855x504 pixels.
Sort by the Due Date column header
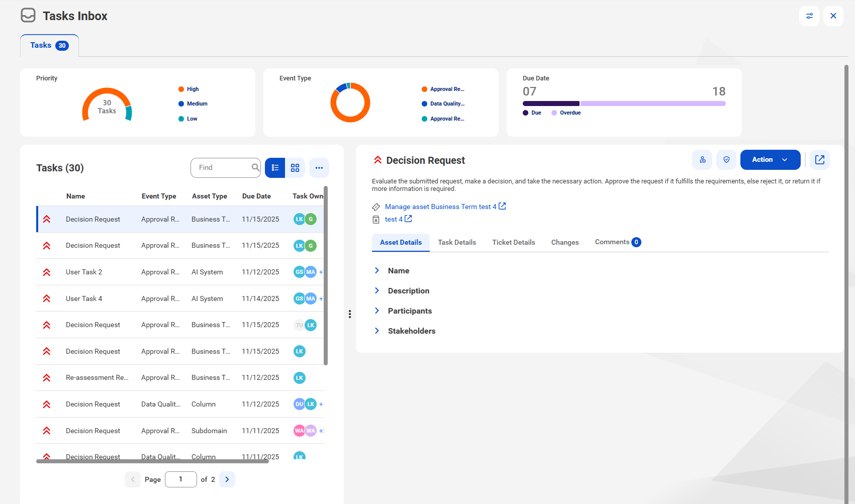click(x=256, y=196)
